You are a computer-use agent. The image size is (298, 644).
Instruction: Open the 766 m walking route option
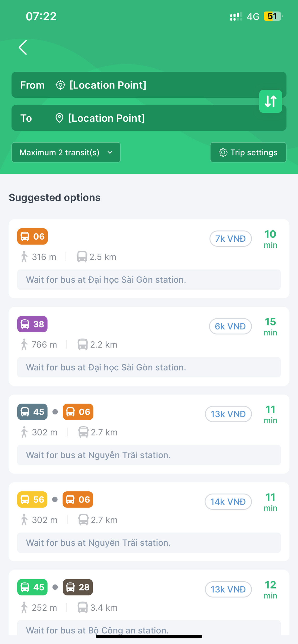click(x=44, y=345)
